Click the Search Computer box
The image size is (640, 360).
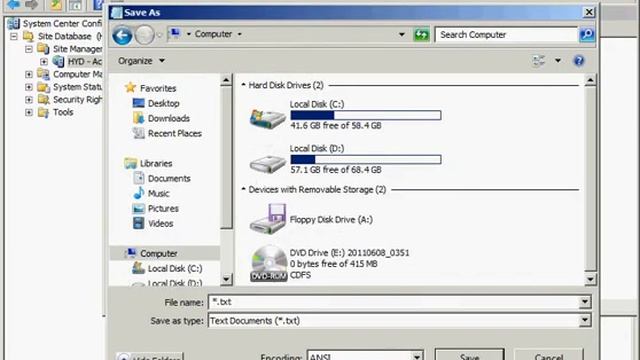coord(506,35)
